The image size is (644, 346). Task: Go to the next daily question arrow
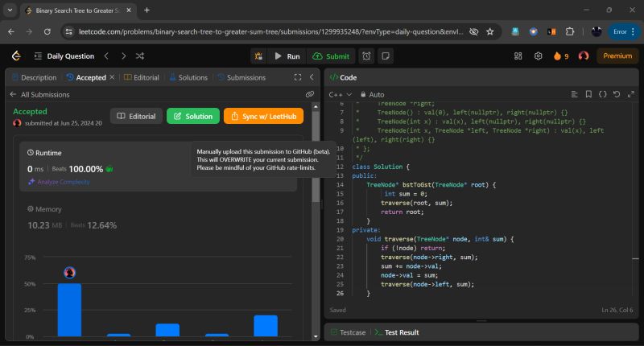coord(123,56)
